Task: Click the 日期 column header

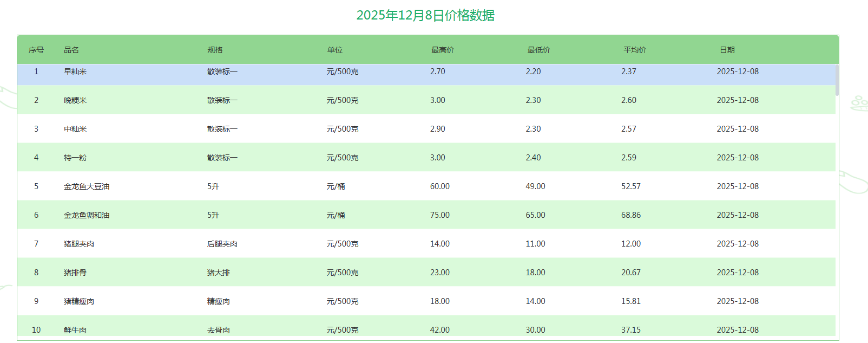Action: point(727,50)
